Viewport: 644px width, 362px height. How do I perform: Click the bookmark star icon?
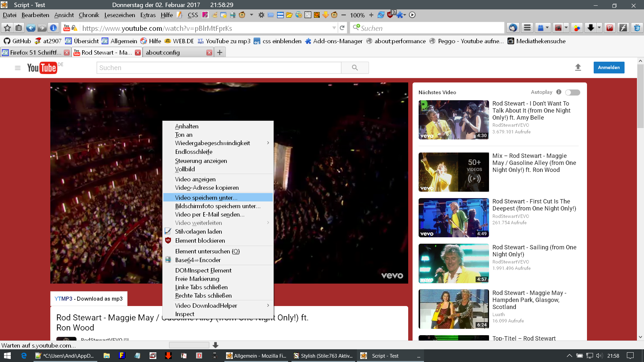point(7,28)
